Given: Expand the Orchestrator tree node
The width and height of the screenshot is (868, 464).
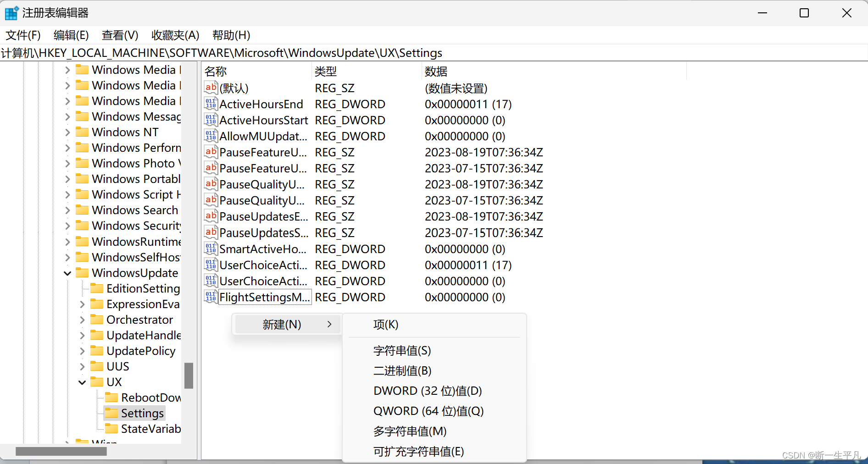Looking at the screenshot, I should 82,320.
